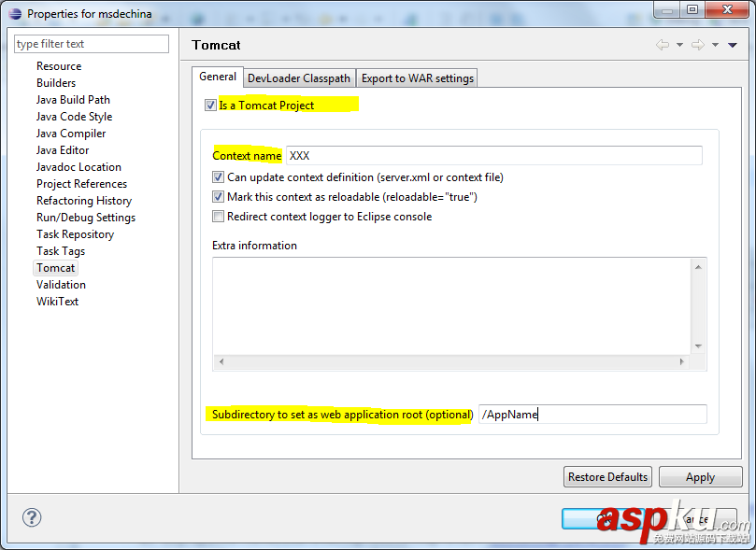Enable 'Redirect context logger to Eclipse console'

click(218, 217)
